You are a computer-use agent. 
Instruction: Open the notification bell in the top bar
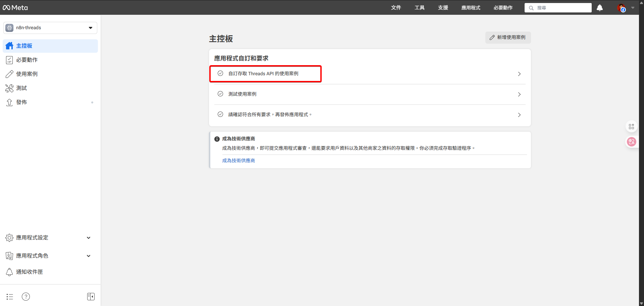599,8
